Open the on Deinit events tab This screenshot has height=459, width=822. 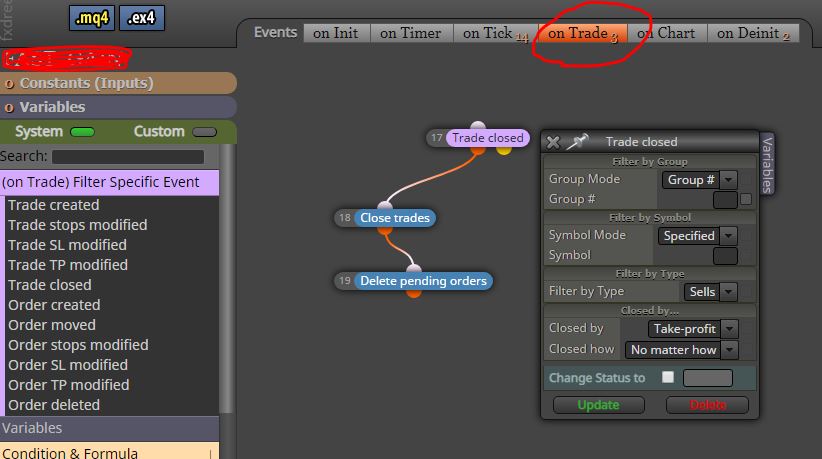tap(753, 33)
